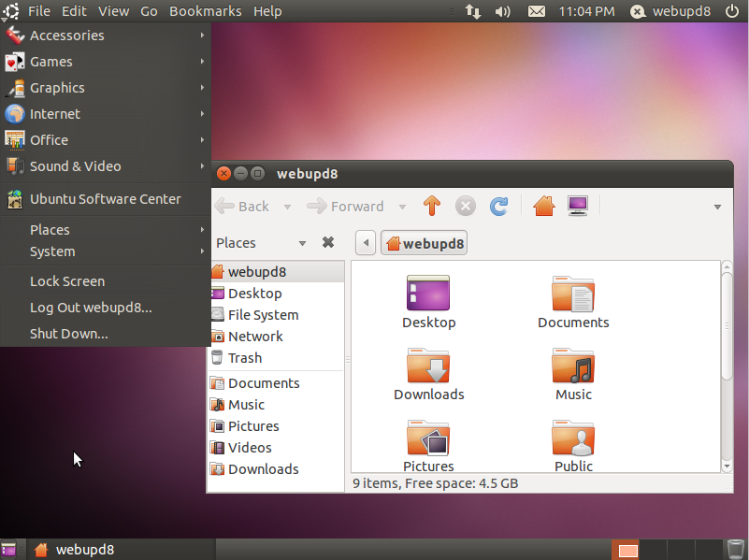This screenshot has height=560, width=749.
Task: Close the Places side pane with X
Action: pos(328,242)
